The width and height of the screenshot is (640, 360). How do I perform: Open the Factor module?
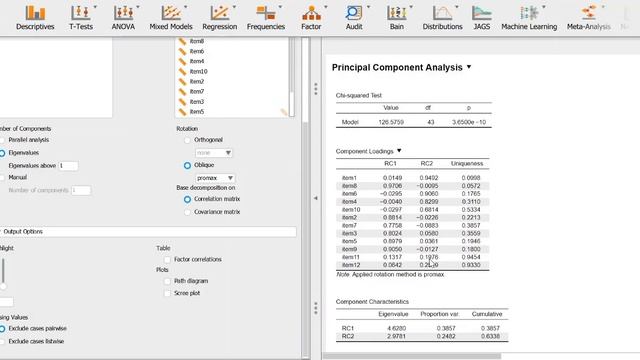pyautogui.click(x=311, y=18)
